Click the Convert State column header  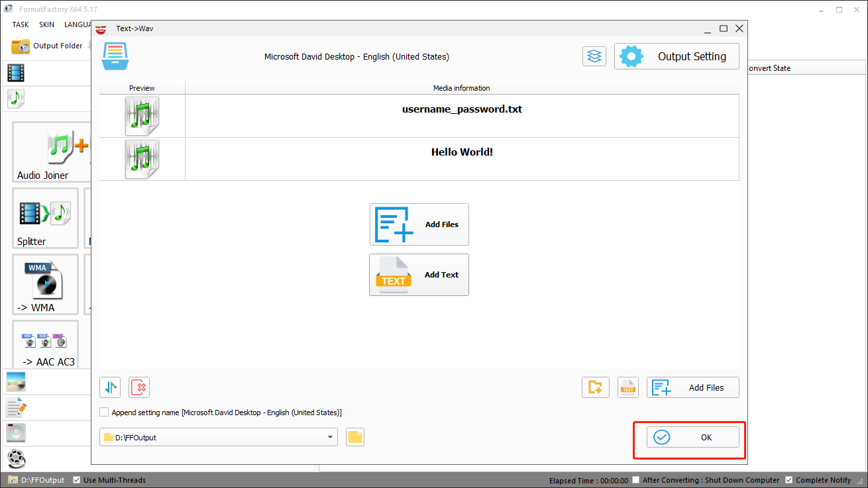point(805,68)
